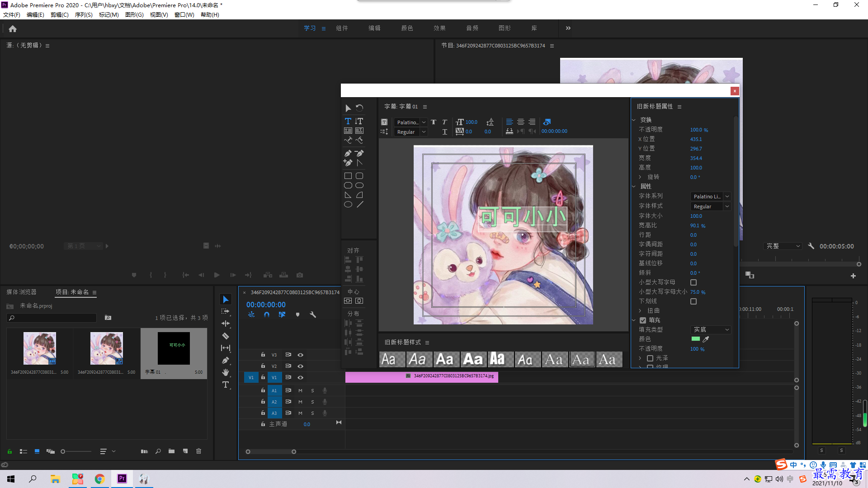Select the Wedge shape tool
The image size is (868, 488).
pyautogui.click(x=348, y=195)
